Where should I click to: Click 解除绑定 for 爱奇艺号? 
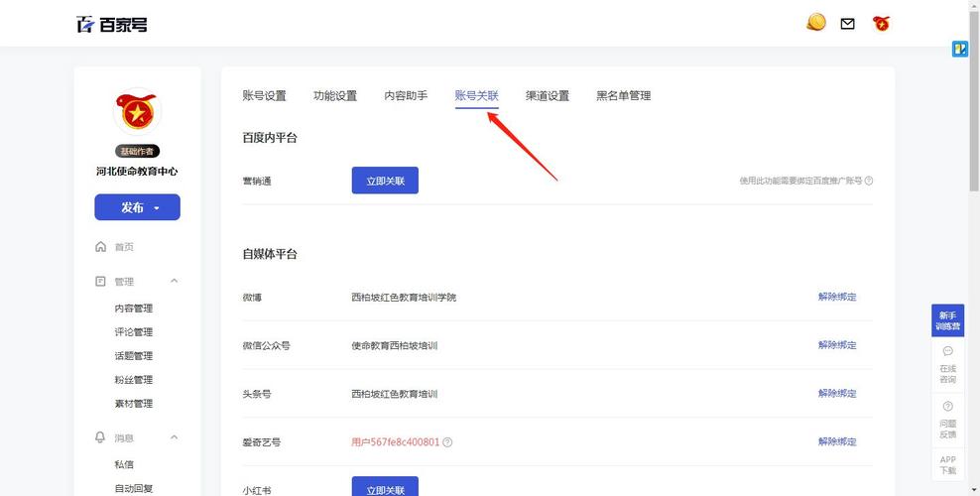tap(837, 441)
